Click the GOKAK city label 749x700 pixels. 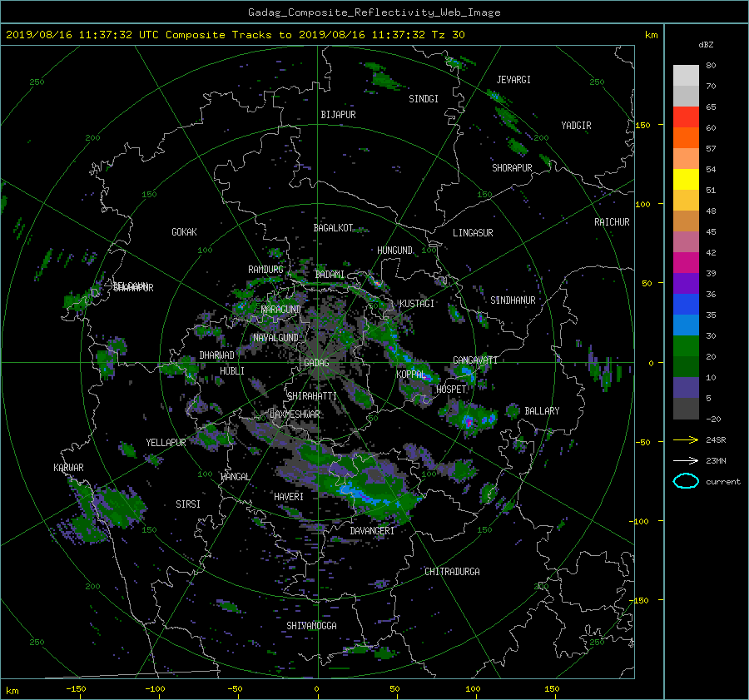184,232
